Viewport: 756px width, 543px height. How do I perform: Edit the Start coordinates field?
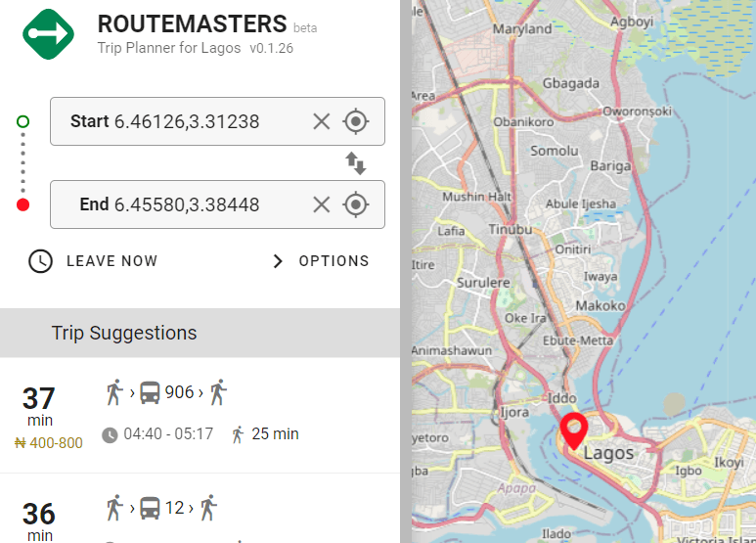point(186,121)
